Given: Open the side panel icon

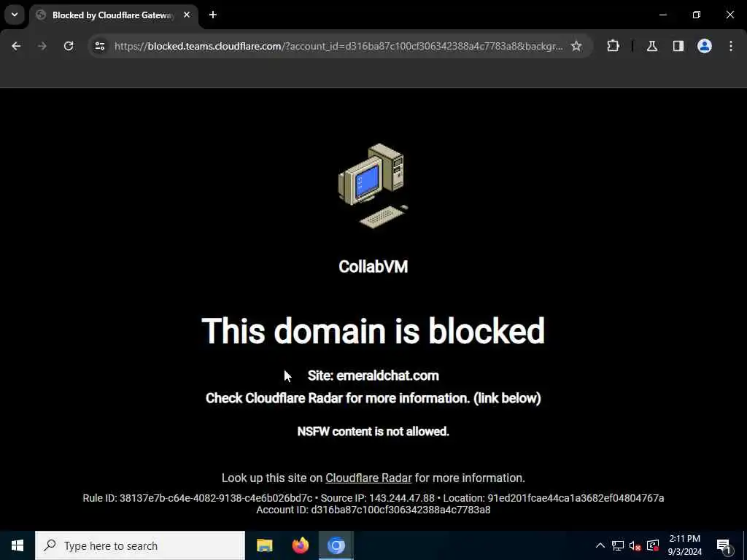Looking at the screenshot, I should [678, 46].
